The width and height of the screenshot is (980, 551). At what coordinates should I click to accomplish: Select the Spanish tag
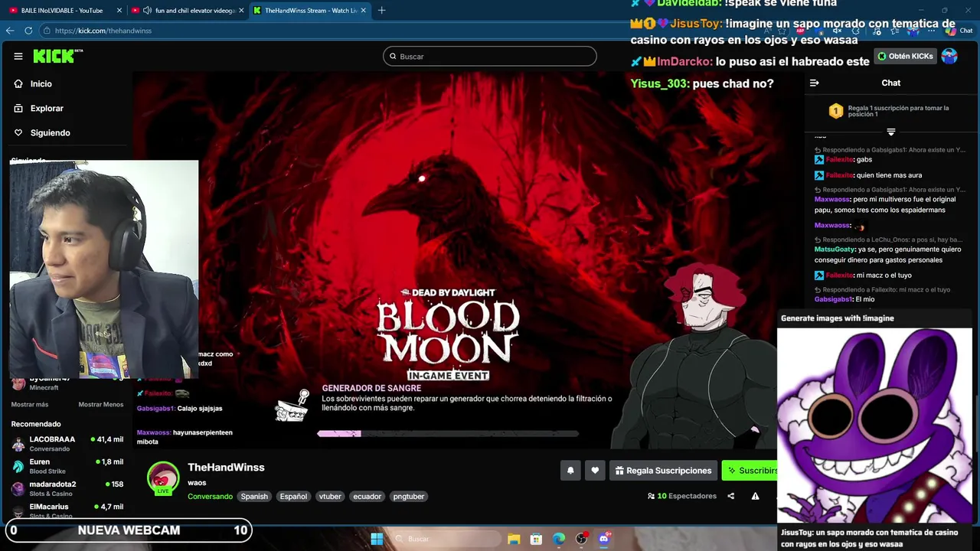(x=254, y=497)
